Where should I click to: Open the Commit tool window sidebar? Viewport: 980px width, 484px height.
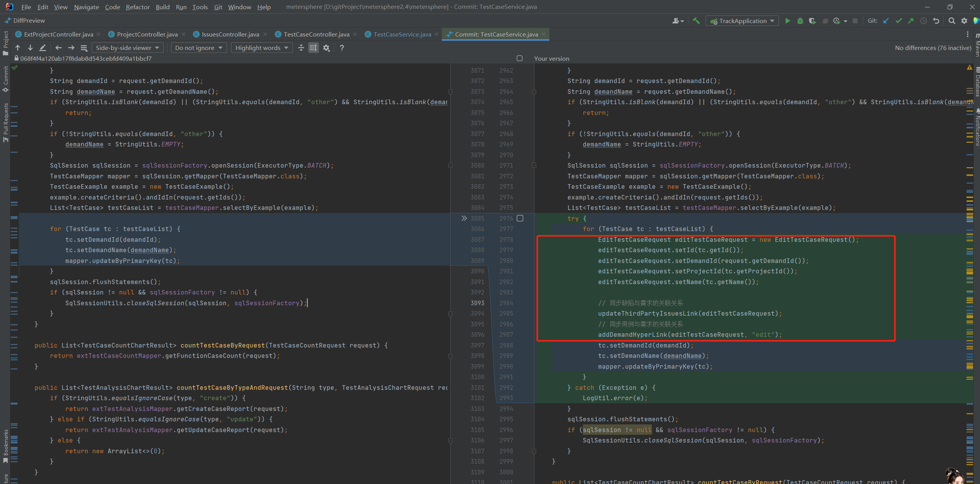5,79
